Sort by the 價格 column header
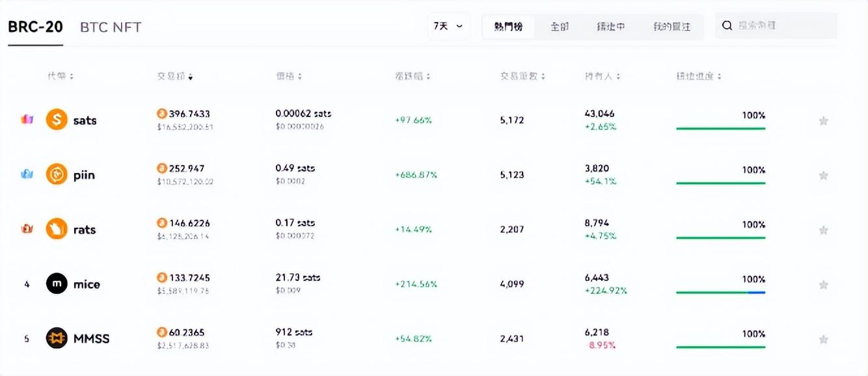The height and width of the screenshot is (376, 868). point(289,76)
